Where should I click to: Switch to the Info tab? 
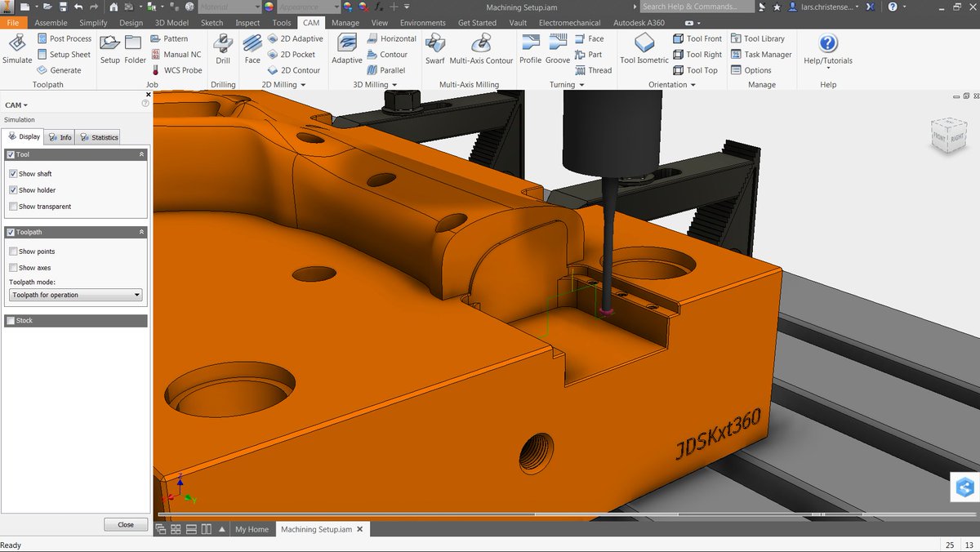tap(60, 137)
